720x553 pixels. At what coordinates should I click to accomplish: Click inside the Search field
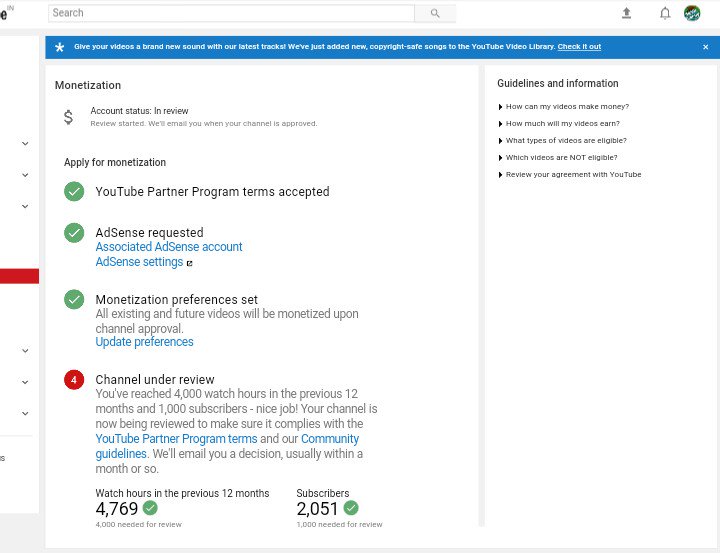(231, 13)
